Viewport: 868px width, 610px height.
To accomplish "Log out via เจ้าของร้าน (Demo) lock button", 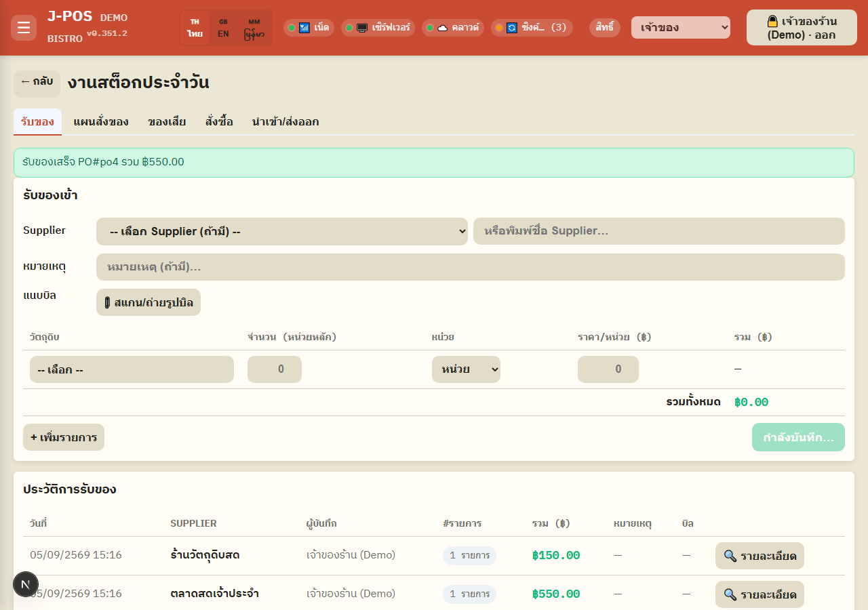I will 802,28.
